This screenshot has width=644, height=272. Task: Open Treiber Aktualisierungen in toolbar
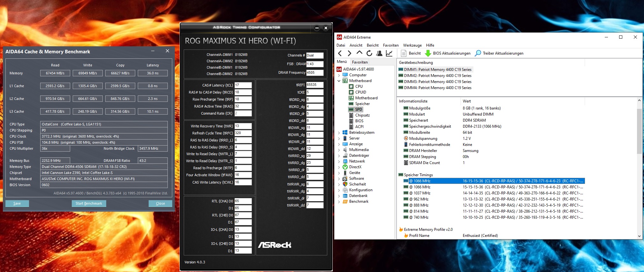(499, 53)
